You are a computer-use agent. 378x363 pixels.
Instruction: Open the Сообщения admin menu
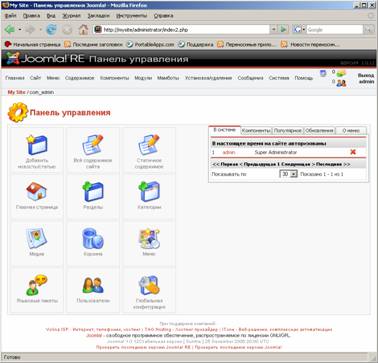pos(250,78)
